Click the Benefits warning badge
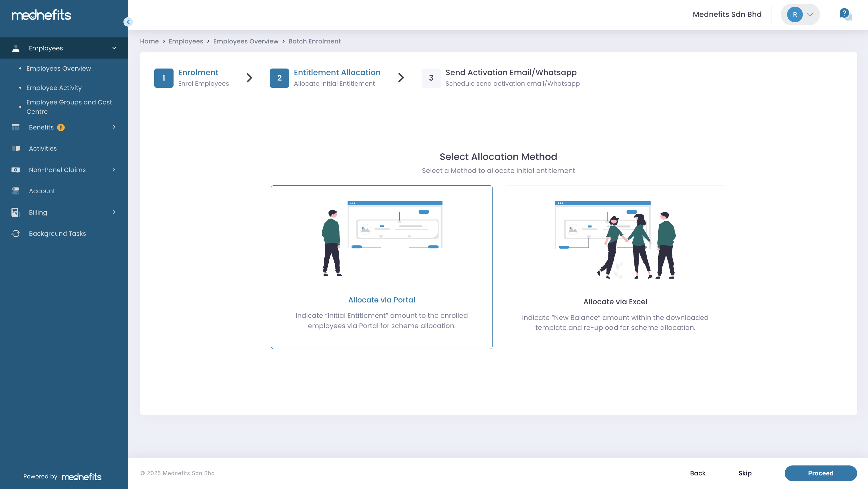 [x=61, y=127]
